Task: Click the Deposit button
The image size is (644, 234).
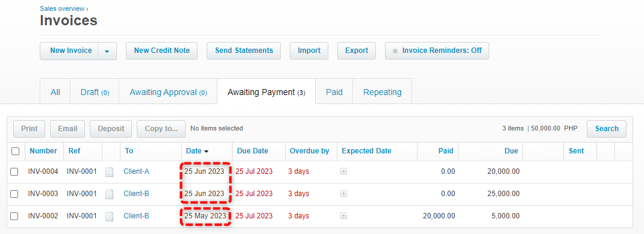Action: coord(111,129)
